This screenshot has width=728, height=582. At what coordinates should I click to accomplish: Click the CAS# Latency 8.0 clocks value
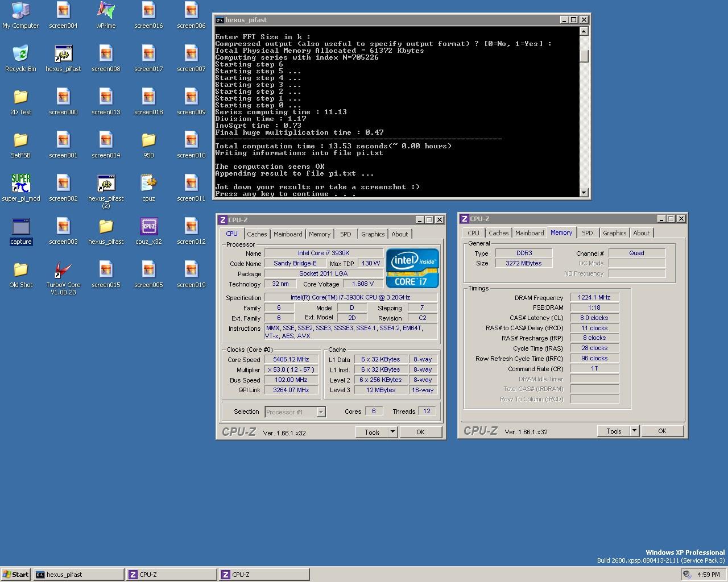point(594,318)
